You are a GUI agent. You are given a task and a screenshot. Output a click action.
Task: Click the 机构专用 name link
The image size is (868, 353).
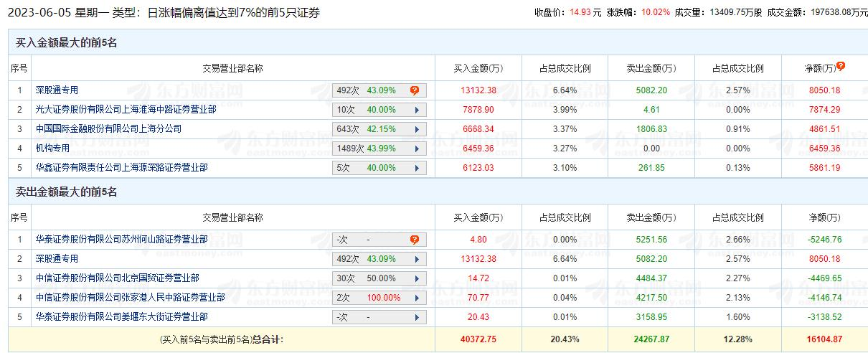tap(52, 149)
